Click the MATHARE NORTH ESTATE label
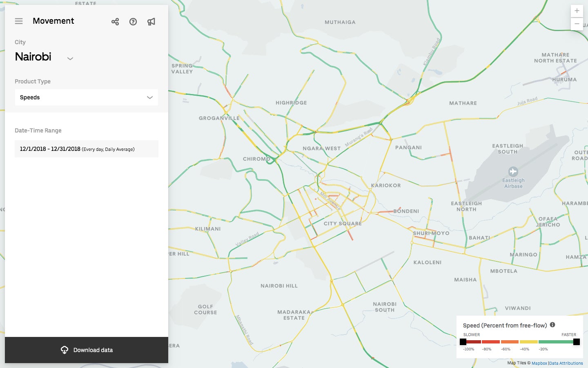588x368 pixels. tap(555, 58)
